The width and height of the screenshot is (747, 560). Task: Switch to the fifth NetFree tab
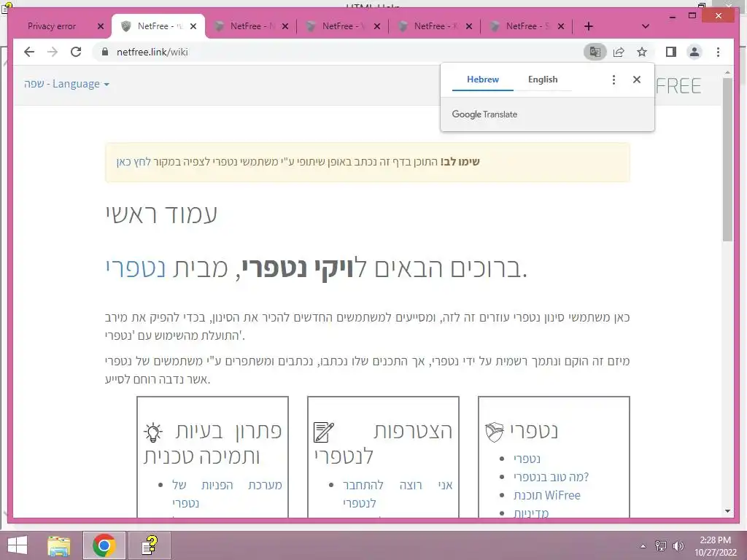[x=521, y=26]
